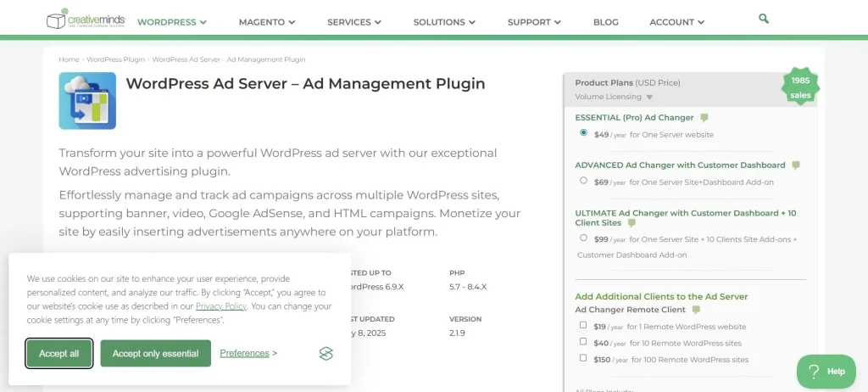Click the comment icon beside ULTIMATE Ad Changer Client Sites

click(632, 223)
